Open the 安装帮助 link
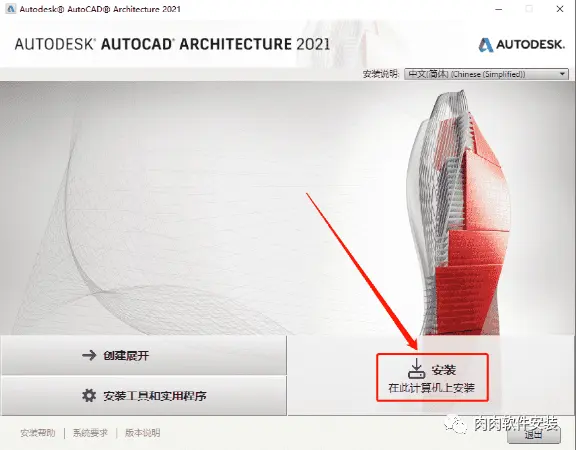576x450 pixels. coord(38,433)
